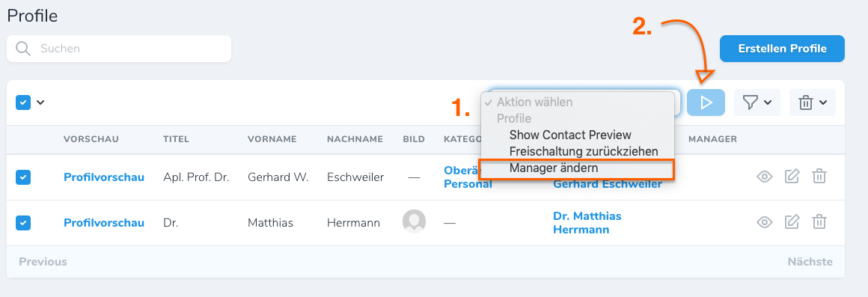Expand the trash dropdown chevron
868x297 pixels.
[823, 102]
